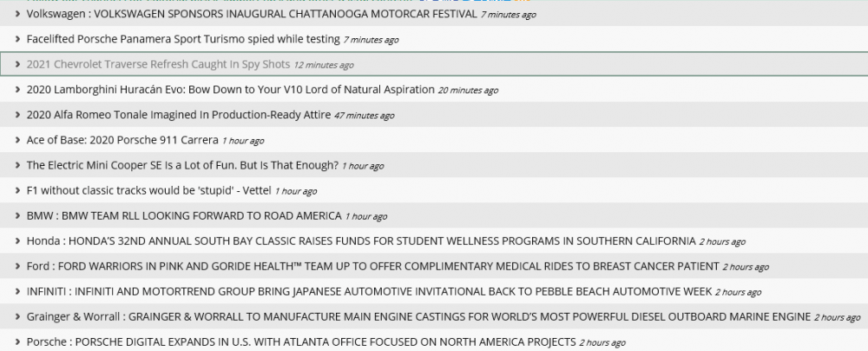Click the "47 minutes ago" timestamp
The image size is (868, 351).
(x=364, y=116)
